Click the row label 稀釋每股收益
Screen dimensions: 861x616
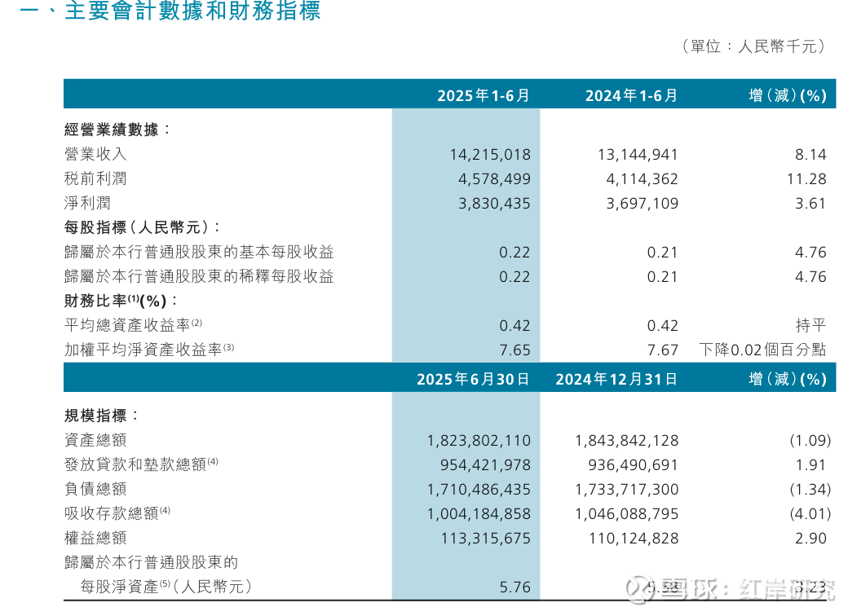(287, 276)
